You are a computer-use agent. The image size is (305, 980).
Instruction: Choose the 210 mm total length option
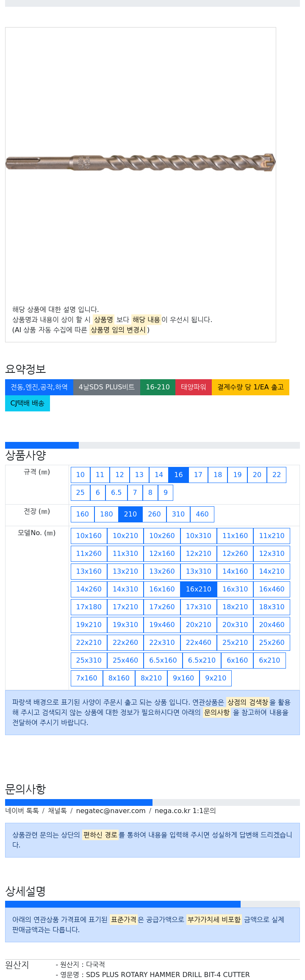pyautogui.click(x=130, y=514)
